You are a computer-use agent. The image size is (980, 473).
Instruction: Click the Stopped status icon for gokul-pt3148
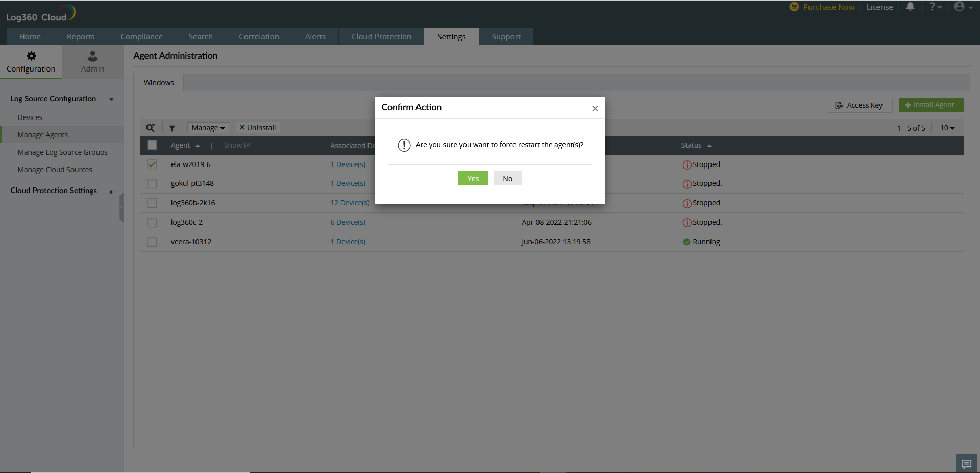(687, 184)
